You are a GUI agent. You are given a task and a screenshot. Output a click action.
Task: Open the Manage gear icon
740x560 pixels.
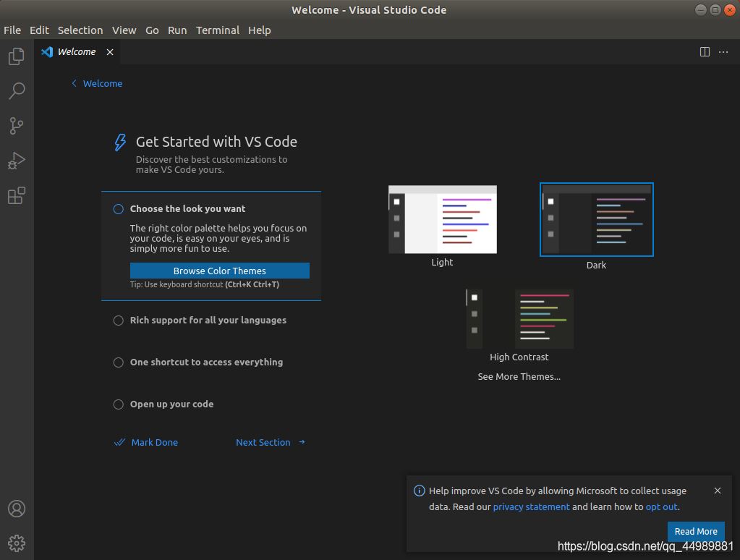coord(17,543)
